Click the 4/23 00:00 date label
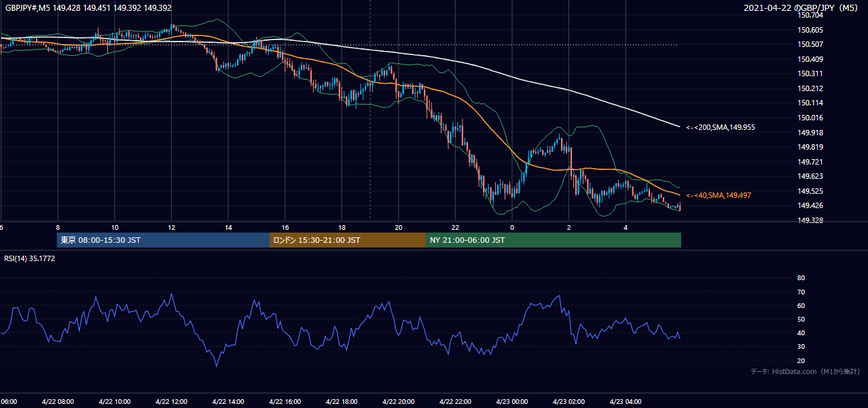868x408 pixels. 512,401
